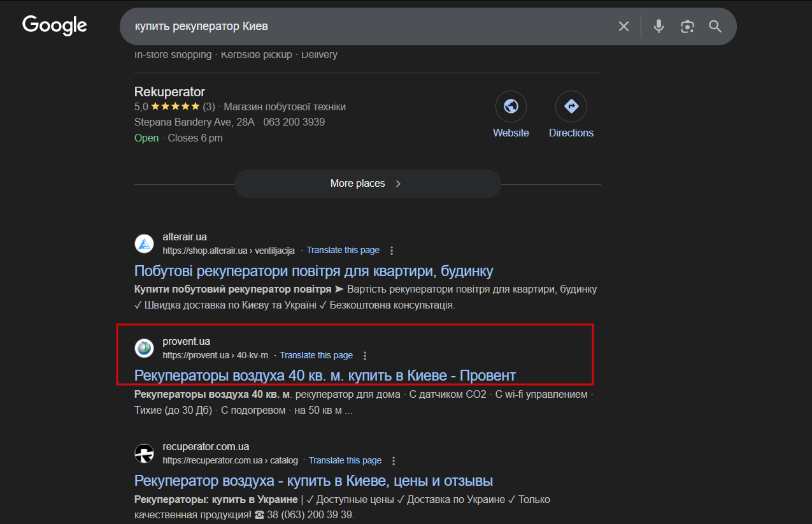812x524 pixels.
Task: Translate the provent.ua page
Action: point(317,355)
